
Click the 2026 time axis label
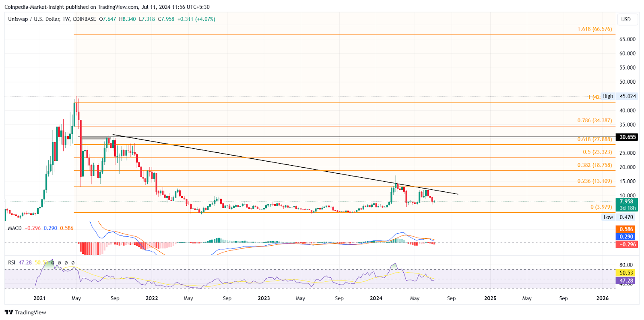coord(603,298)
